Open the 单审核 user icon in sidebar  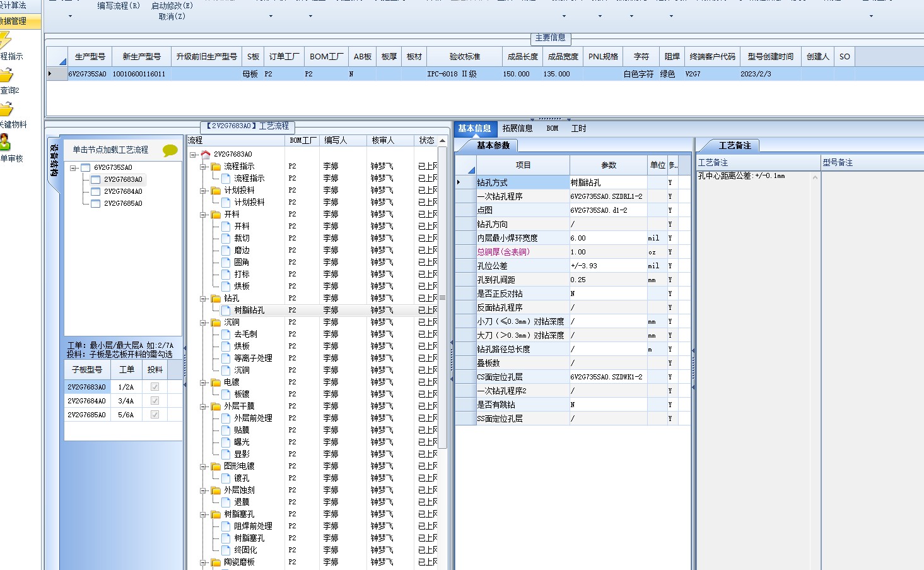click(5, 142)
